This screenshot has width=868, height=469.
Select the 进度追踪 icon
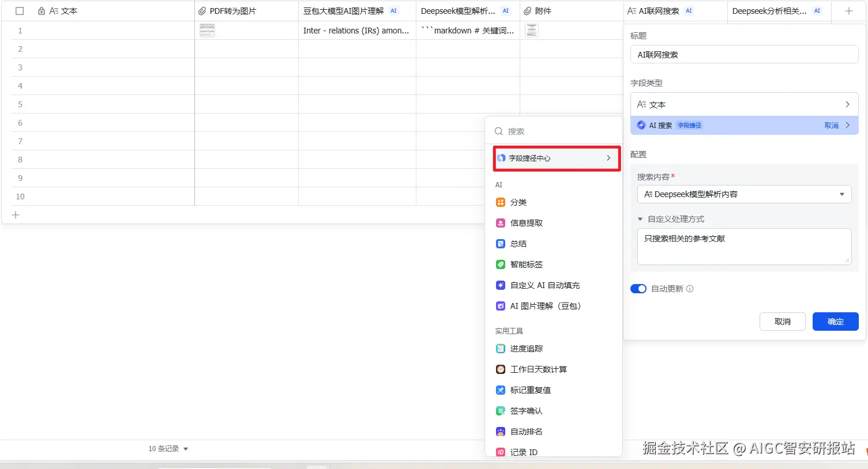point(501,349)
